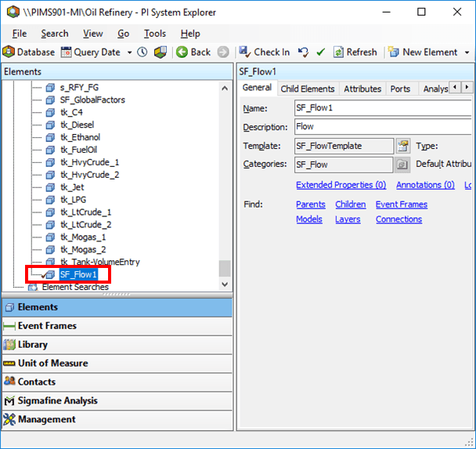This screenshot has height=449, width=476.
Task: Open Event Frames navigation section
Action: click(117, 326)
